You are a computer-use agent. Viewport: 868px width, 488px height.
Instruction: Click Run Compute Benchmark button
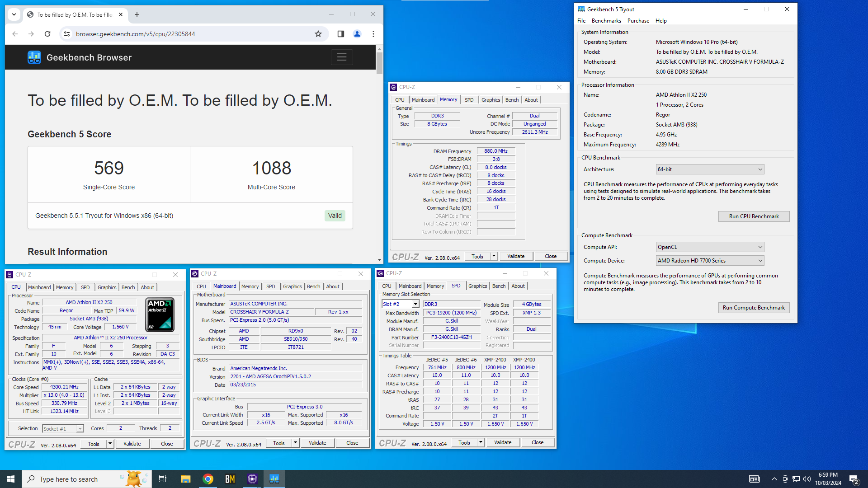click(754, 308)
